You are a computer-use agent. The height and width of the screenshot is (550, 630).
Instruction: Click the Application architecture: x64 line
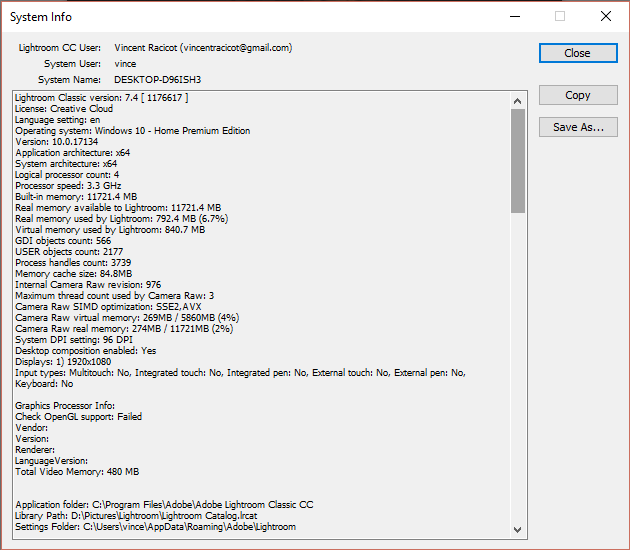click(x=73, y=153)
